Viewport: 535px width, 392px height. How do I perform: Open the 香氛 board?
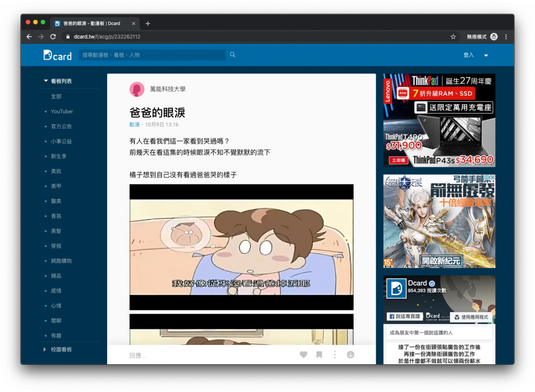click(x=56, y=216)
